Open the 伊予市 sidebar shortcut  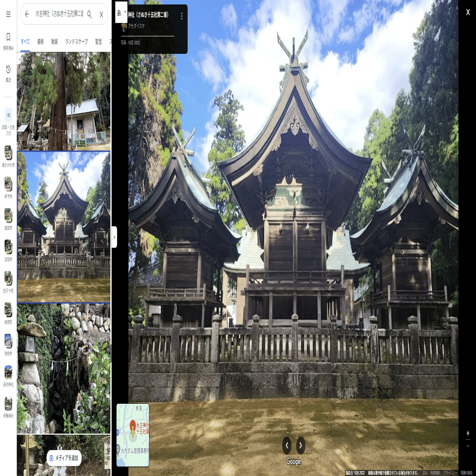(8, 187)
